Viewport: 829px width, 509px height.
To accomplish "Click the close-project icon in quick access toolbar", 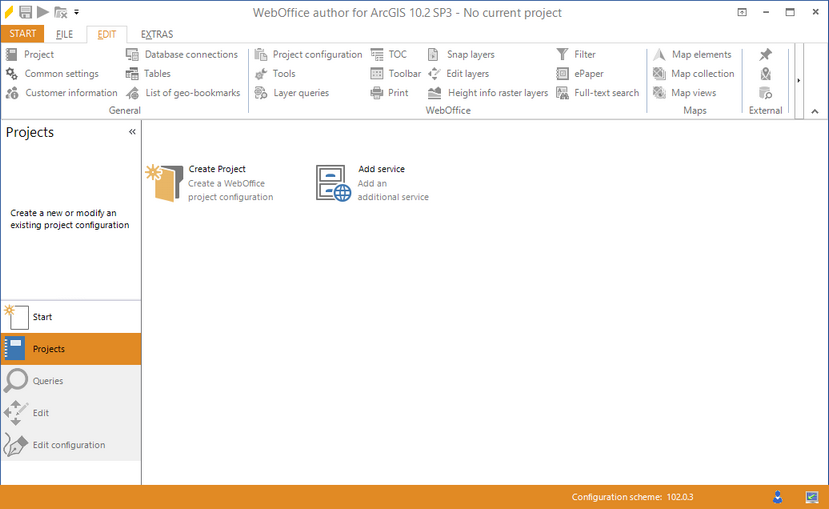I will tap(61, 12).
